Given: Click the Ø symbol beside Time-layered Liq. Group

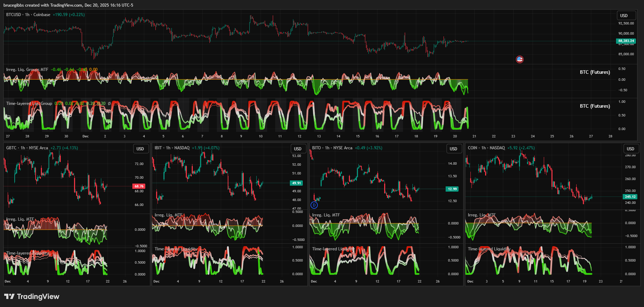Looking at the screenshot, I should [x=109, y=103].
